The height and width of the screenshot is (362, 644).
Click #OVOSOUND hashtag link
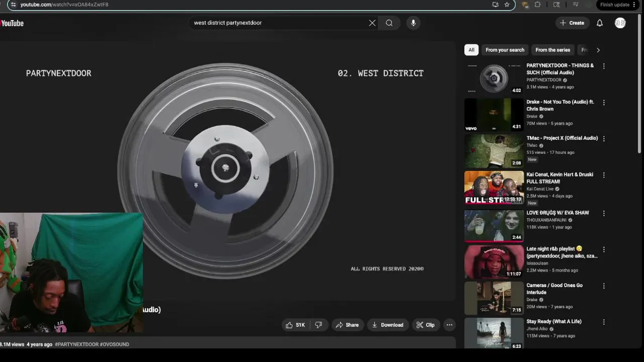115,344
